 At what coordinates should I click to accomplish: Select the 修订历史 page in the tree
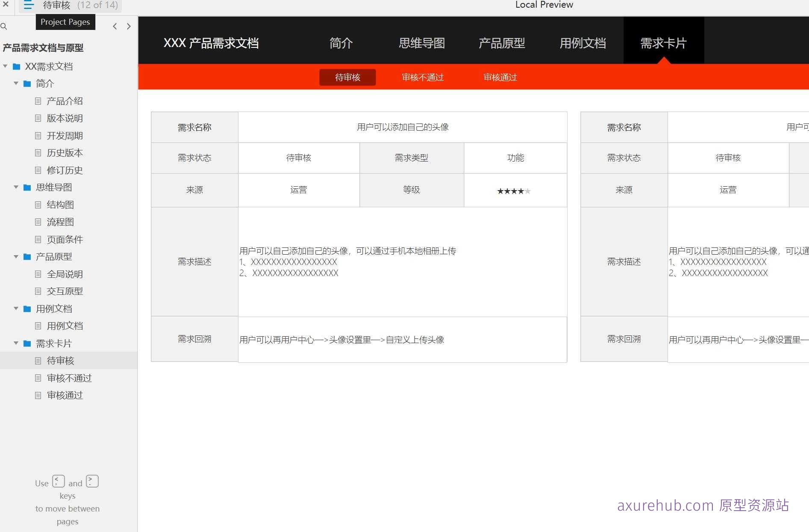[x=64, y=170]
